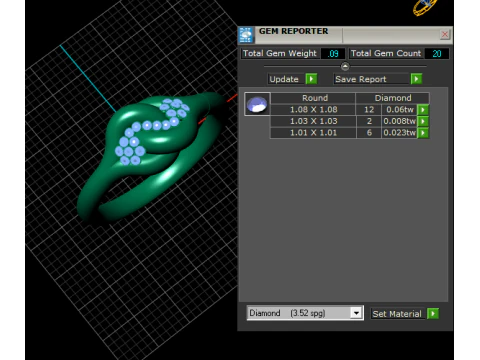
Task: Click the Total Gem Count value field
Action: pos(437,54)
